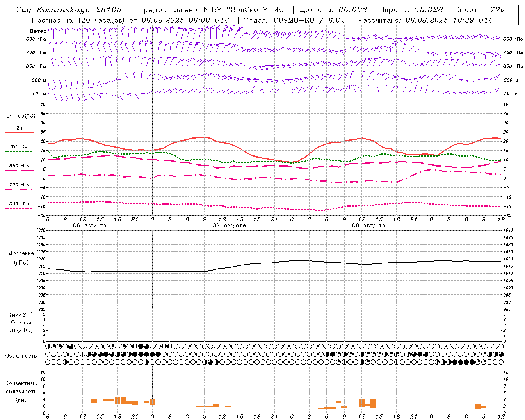The image size is (525, 420).
Task: Click the (мм/1ч.) precipitation unit label
Action: 21,330
